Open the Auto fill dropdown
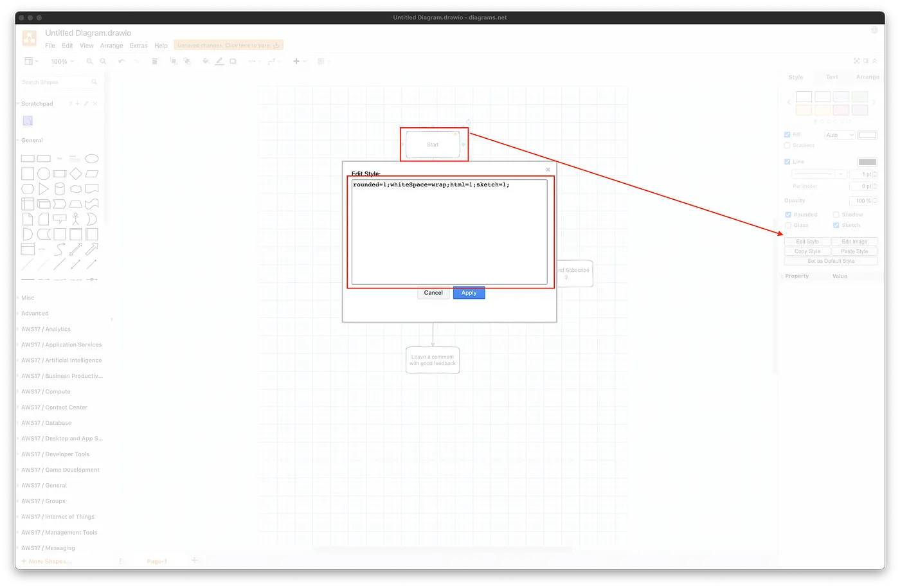This screenshot has width=900, height=588. click(x=840, y=135)
